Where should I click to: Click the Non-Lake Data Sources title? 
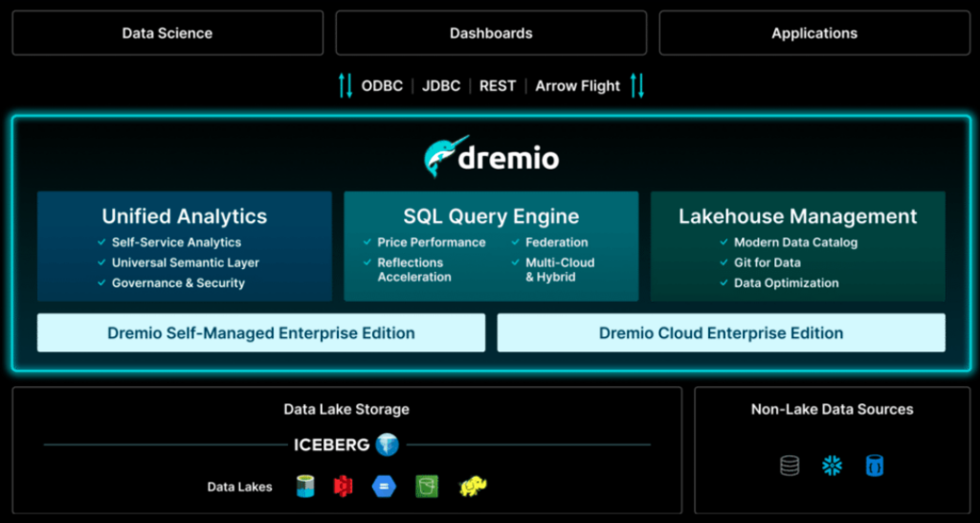click(832, 409)
